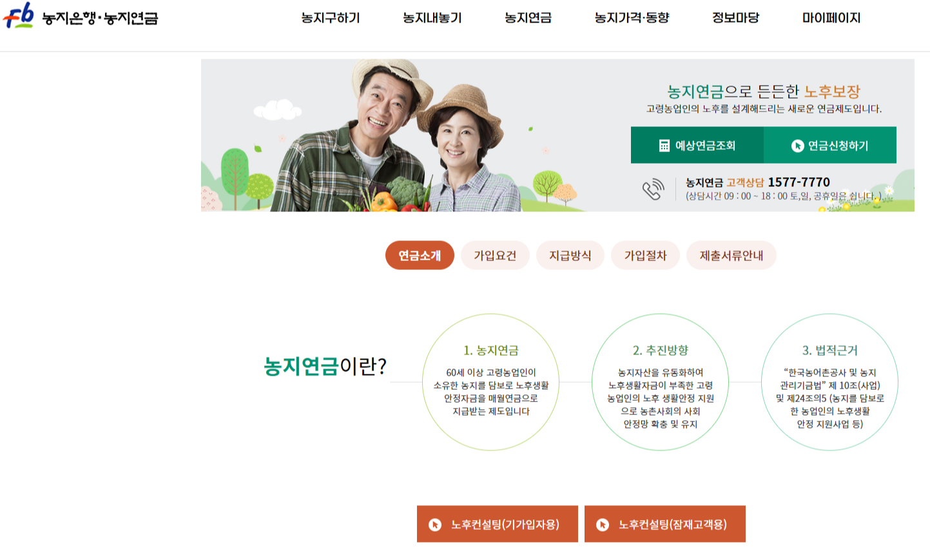The image size is (930, 560).
Task: Go to 마이페이지
Action: click(831, 18)
